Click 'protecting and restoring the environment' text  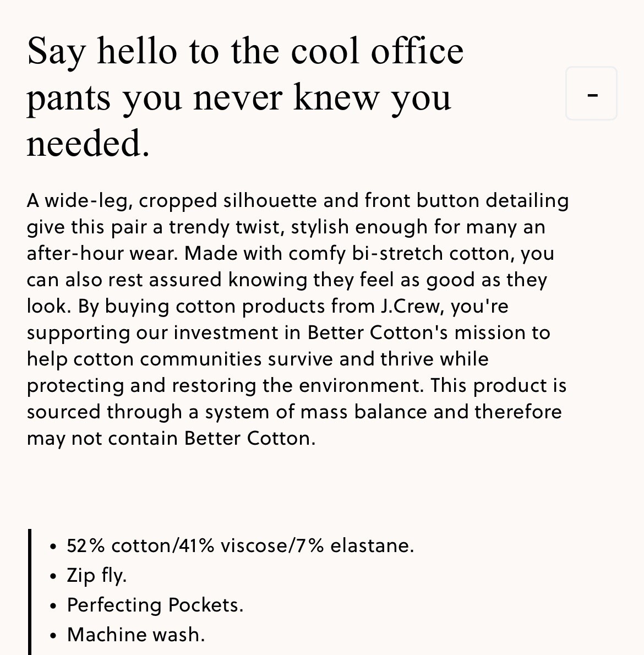[223, 385]
